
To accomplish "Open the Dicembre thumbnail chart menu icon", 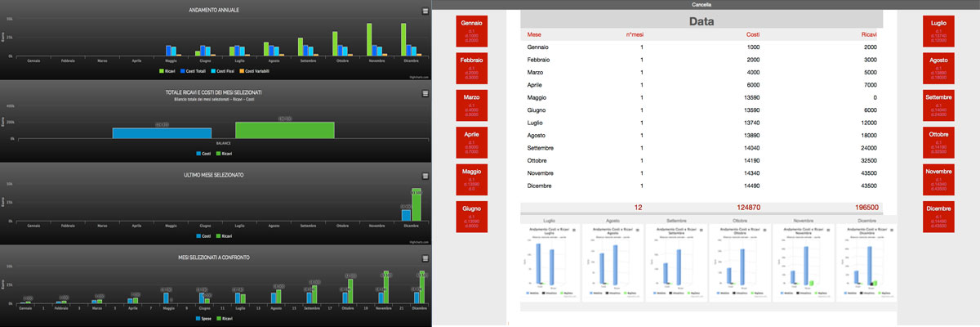I will (890, 231).
